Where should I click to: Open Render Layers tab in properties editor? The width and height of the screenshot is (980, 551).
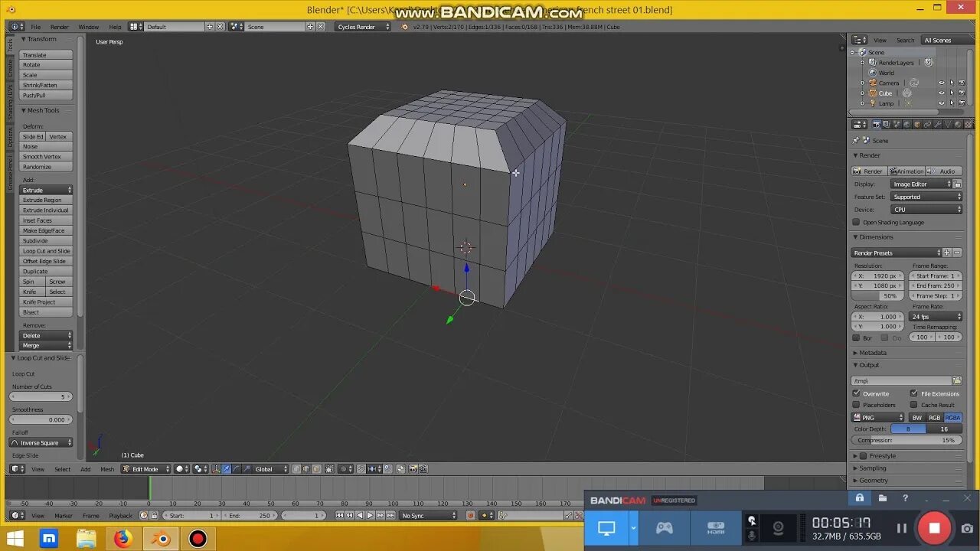click(x=887, y=124)
